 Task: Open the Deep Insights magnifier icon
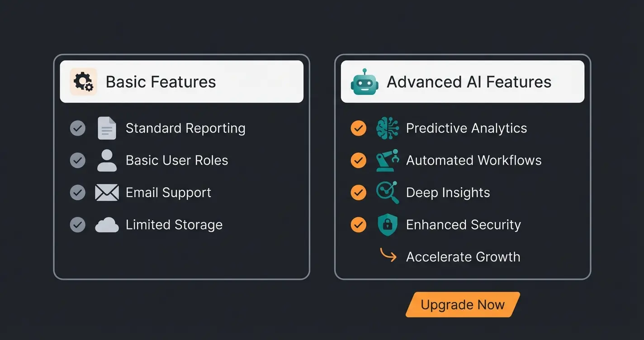tap(388, 193)
